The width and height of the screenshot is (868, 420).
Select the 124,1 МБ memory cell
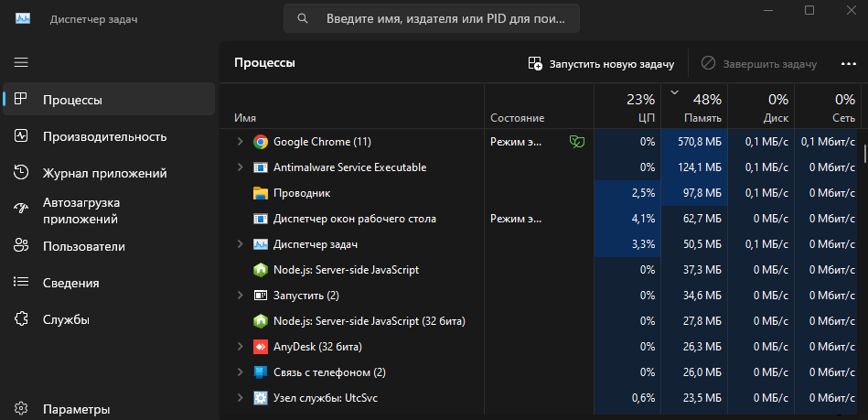(x=694, y=167)
